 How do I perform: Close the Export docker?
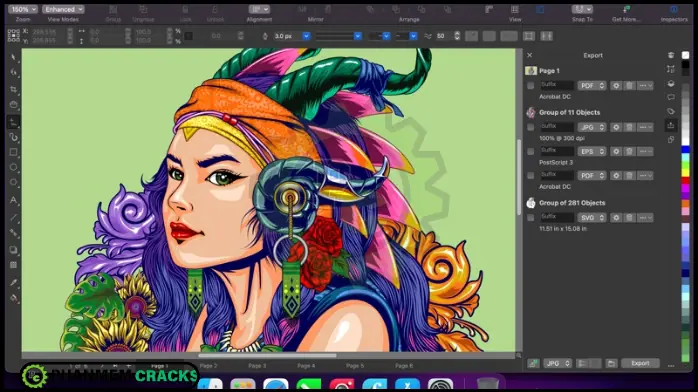[529, 55]
